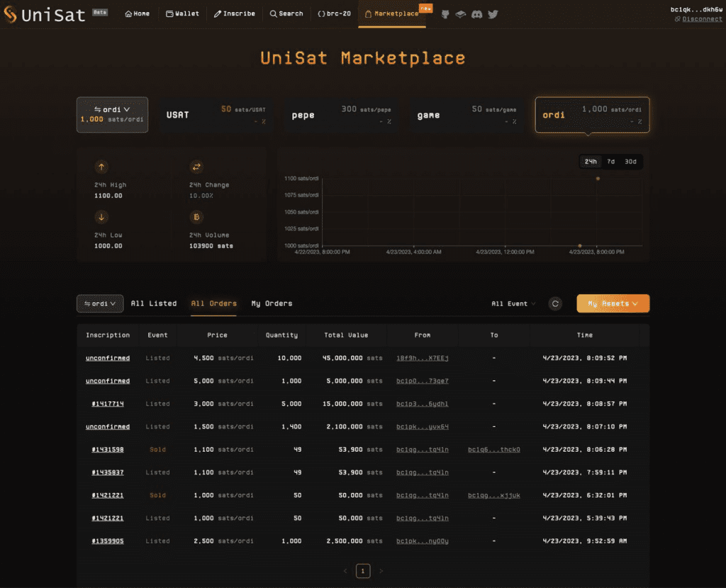Click the Inscription column header
This screenshot has height=588, width=726.
coord(108,335)
